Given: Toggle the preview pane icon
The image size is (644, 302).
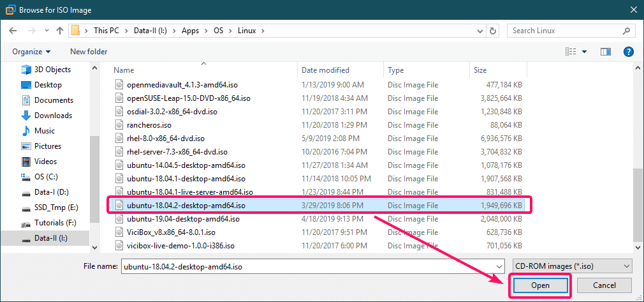Looking at the screenshot, I should coord(606,52).
